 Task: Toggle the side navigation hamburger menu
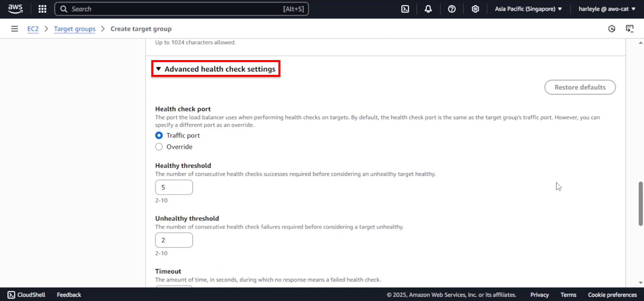coord(14,29)
